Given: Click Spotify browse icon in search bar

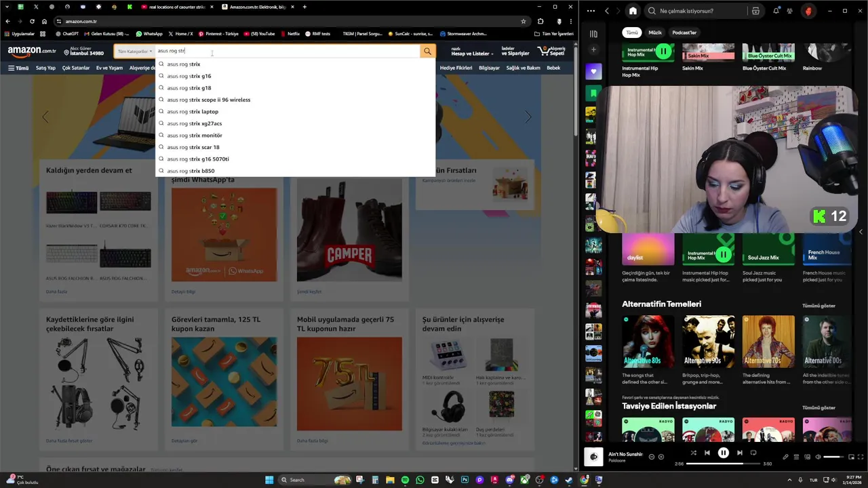Looking at the screenshot, I should point(755,11).
